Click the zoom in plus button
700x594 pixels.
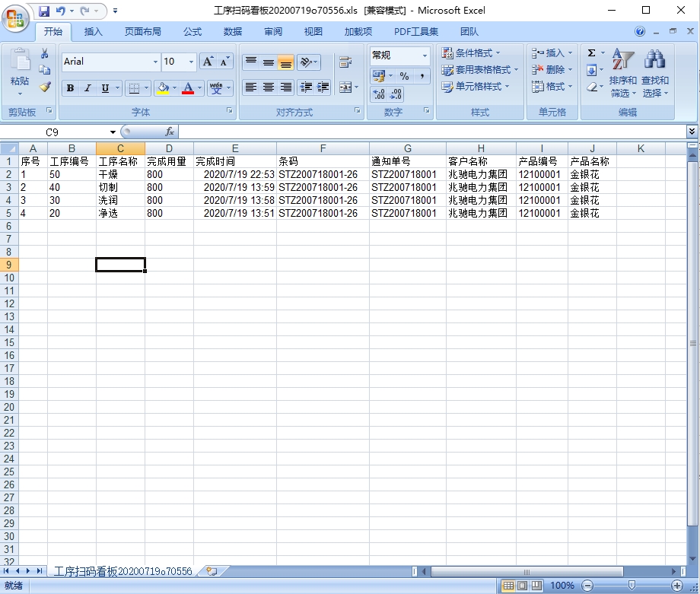677,586
